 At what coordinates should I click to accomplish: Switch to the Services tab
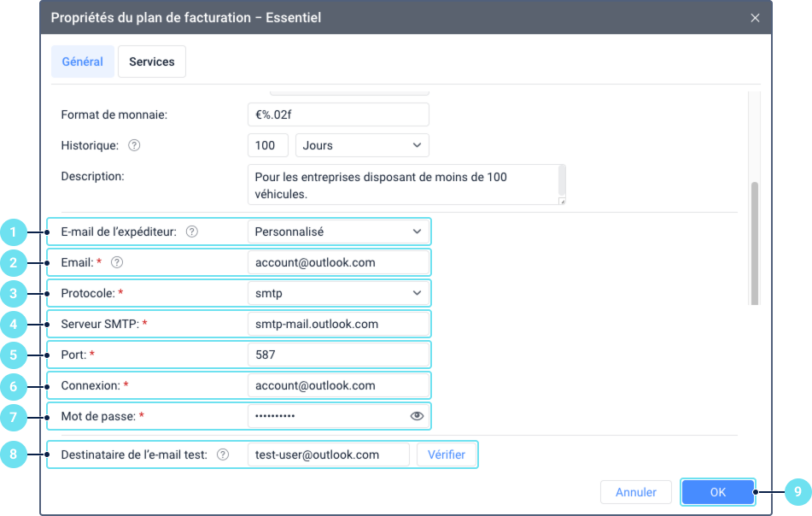(x=152, y=62)
